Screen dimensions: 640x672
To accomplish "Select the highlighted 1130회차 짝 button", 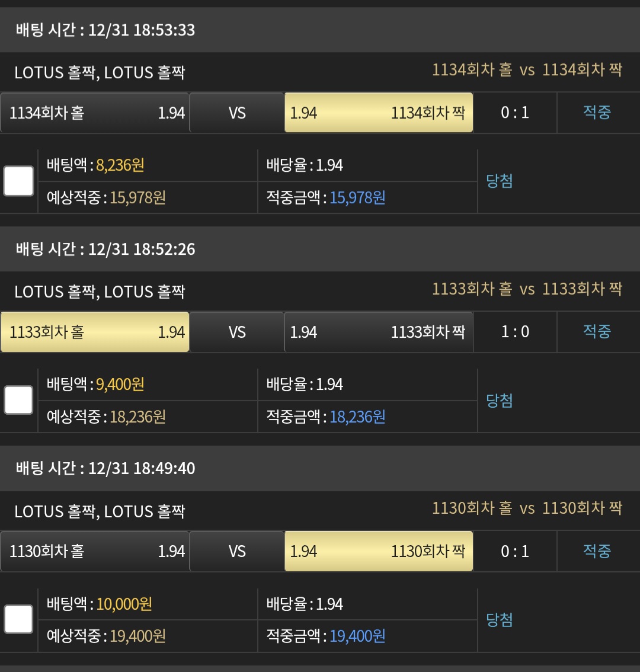I will click(x=379, y=551).
